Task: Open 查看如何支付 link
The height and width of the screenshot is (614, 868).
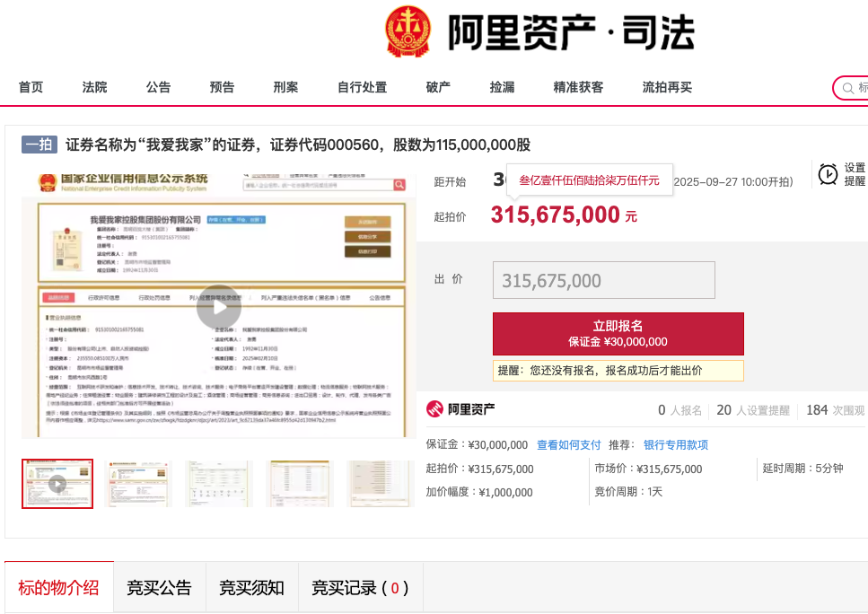Action: tap(568, 444)
